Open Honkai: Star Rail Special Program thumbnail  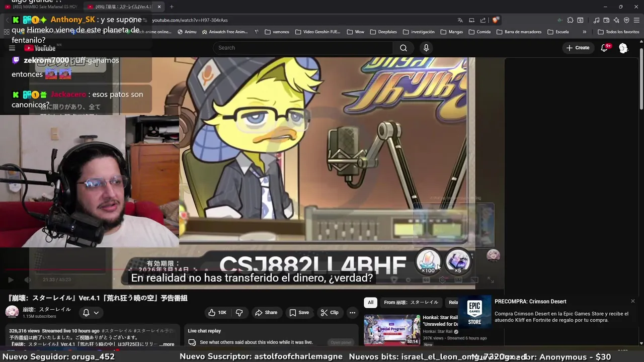click(x=392, y=330)
